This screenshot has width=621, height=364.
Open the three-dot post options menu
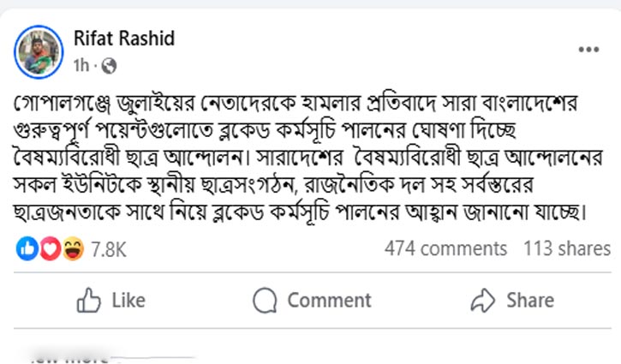588,51
